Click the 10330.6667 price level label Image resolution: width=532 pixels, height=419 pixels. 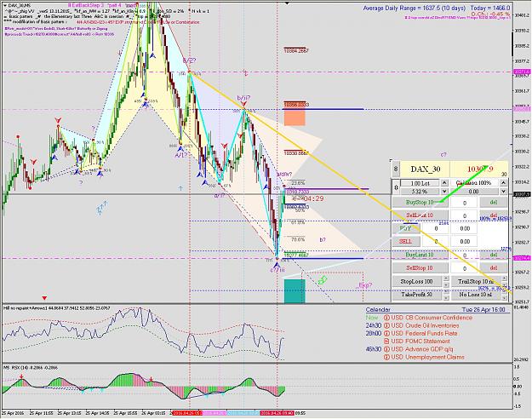(296, 153)
